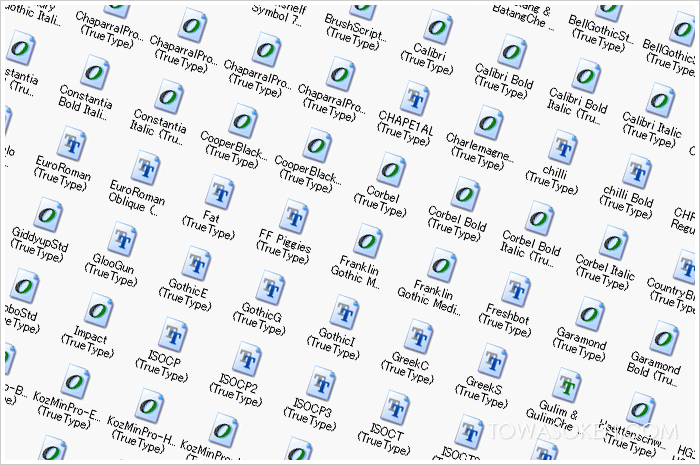Click the GreekS font icon
This screenshot has width=700, height=465.
click(492, 360)
